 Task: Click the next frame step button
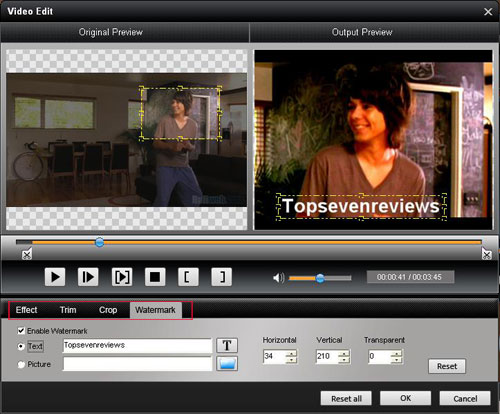tap(88, 277)
